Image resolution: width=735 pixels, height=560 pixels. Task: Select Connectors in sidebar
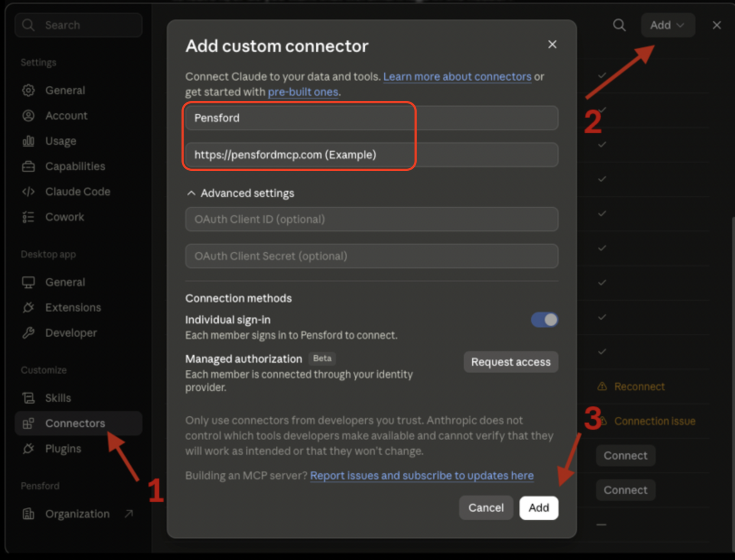(78, 423)
